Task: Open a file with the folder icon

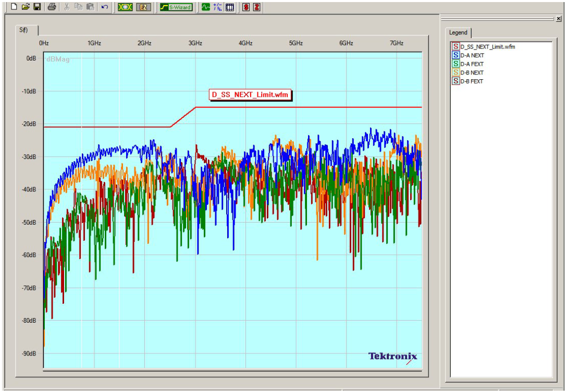Action: [25, 7]
